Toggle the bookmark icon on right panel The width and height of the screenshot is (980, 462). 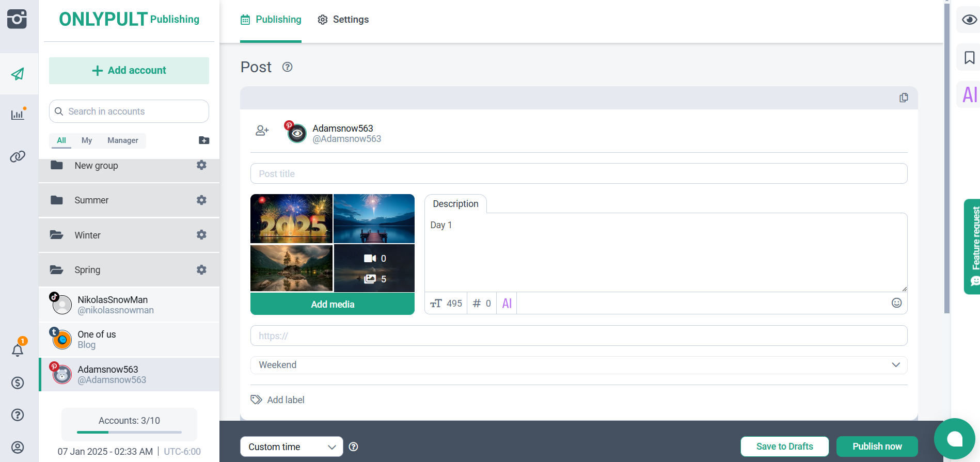pos(969,58)
